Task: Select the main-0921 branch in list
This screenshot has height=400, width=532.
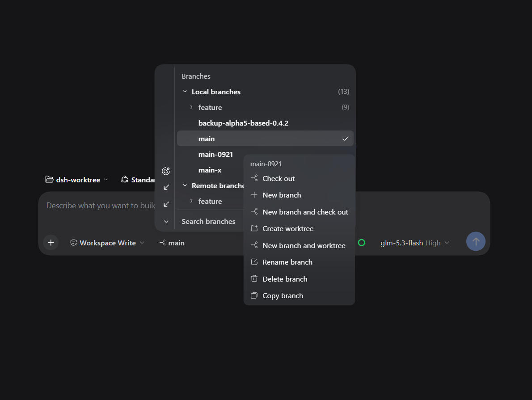Action: click(x=215, y=154)
